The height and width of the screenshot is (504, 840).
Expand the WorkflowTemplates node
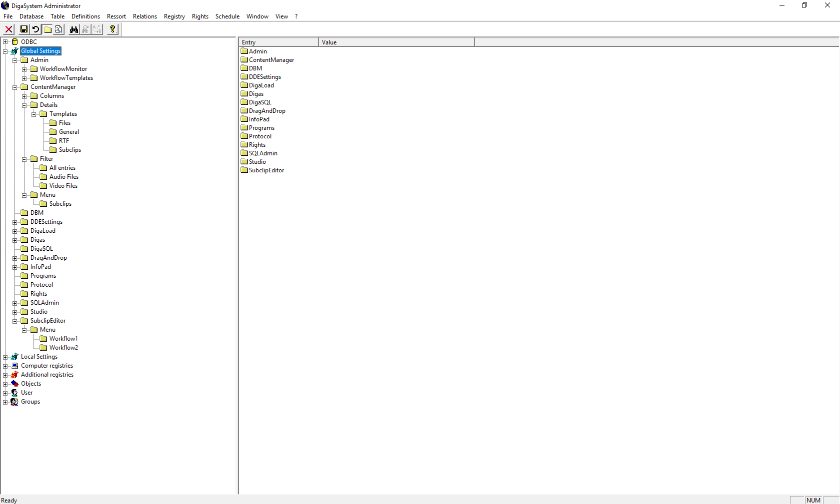24,78
